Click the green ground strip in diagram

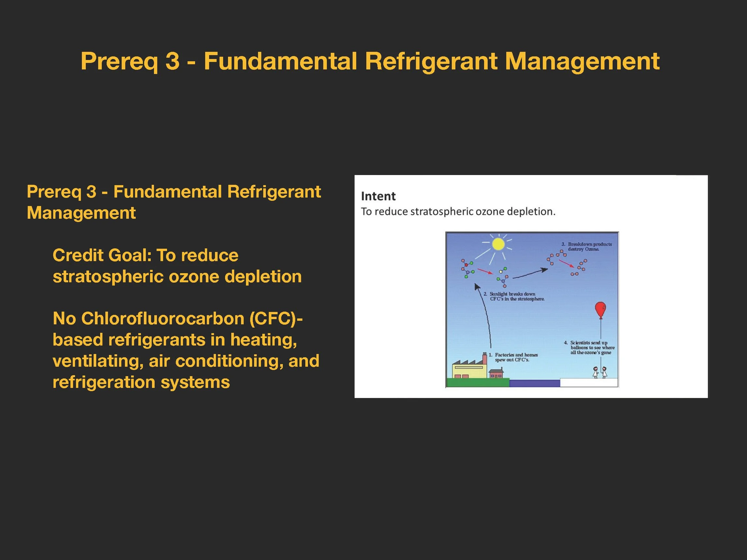point(478,382)
